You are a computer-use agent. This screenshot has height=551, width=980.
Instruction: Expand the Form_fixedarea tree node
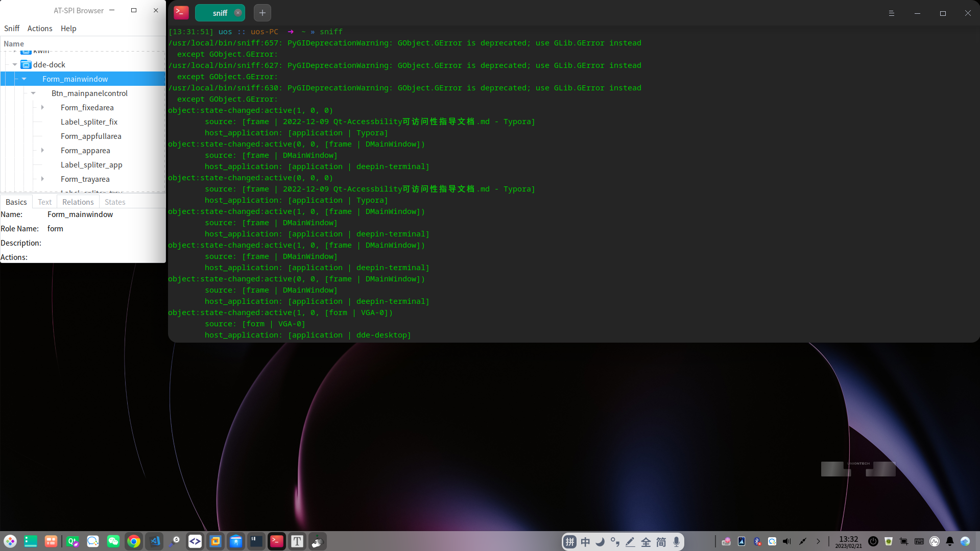pyautogui.click(x=42, y=108)
